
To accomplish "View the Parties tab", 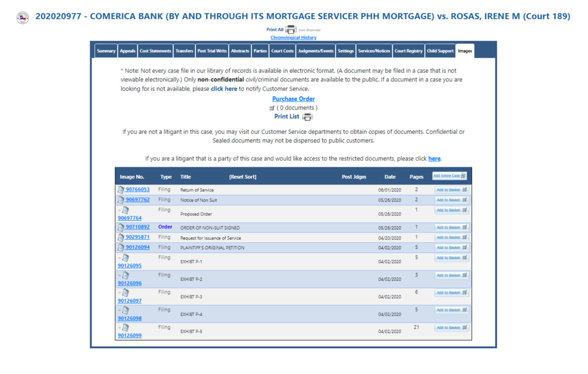I will [x=260, y=51].
